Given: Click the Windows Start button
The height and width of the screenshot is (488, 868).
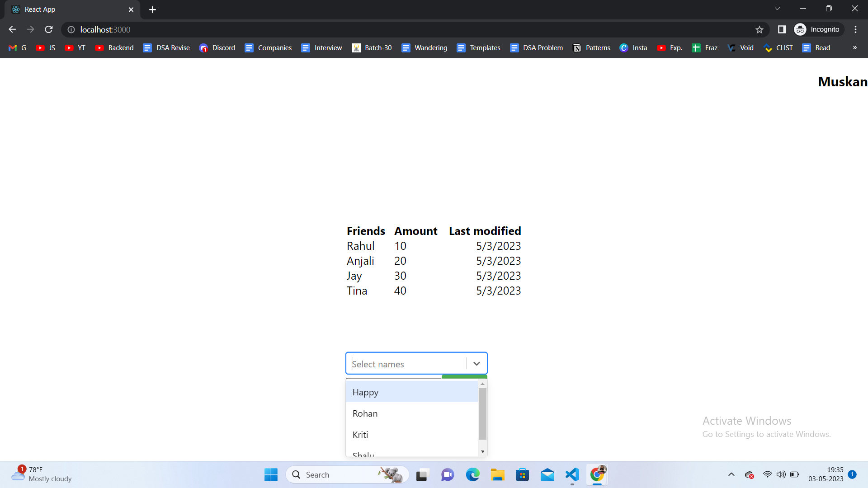Looking at the screenshot, I should pyautogui.click(x=271, y=474).
